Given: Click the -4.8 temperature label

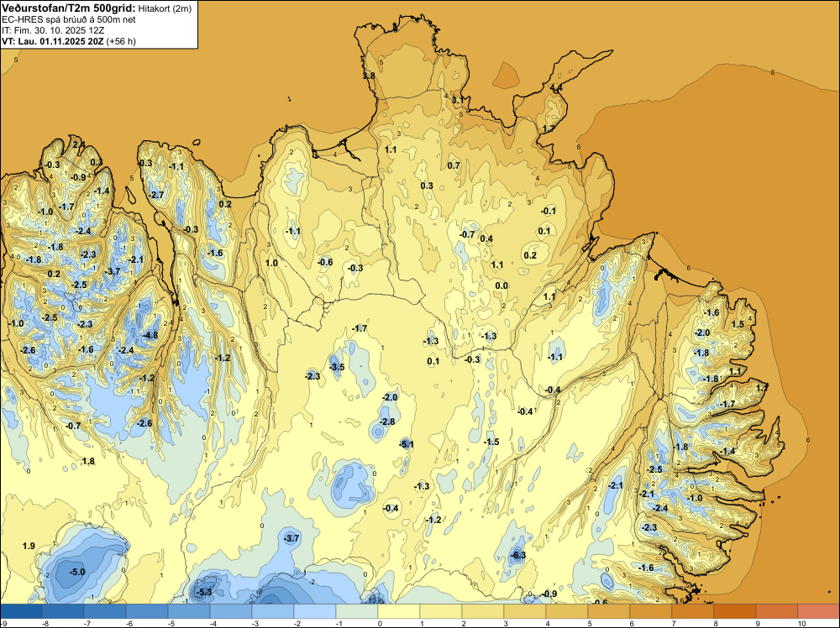Looking at the screenshot, I should pos(150,335).
